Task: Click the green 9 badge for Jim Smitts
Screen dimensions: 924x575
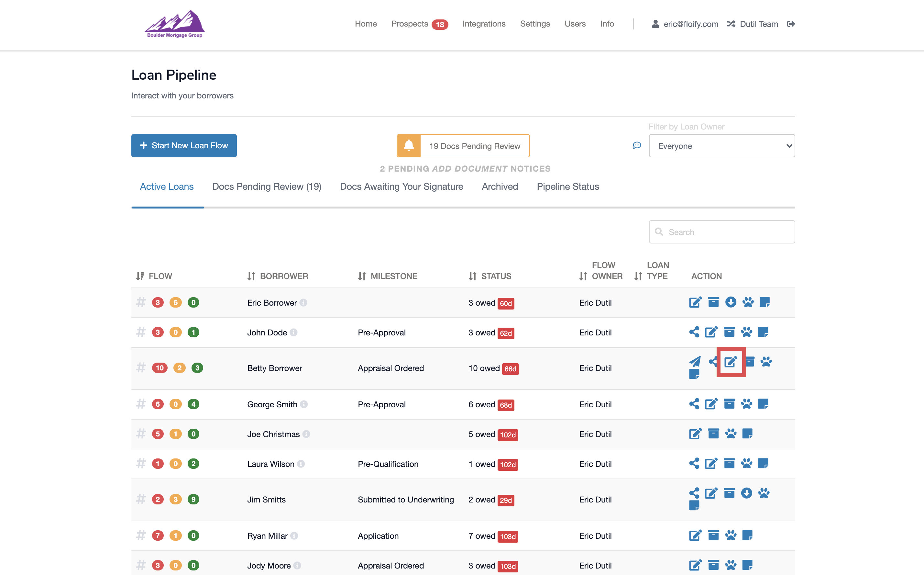Action: point(193,499)
